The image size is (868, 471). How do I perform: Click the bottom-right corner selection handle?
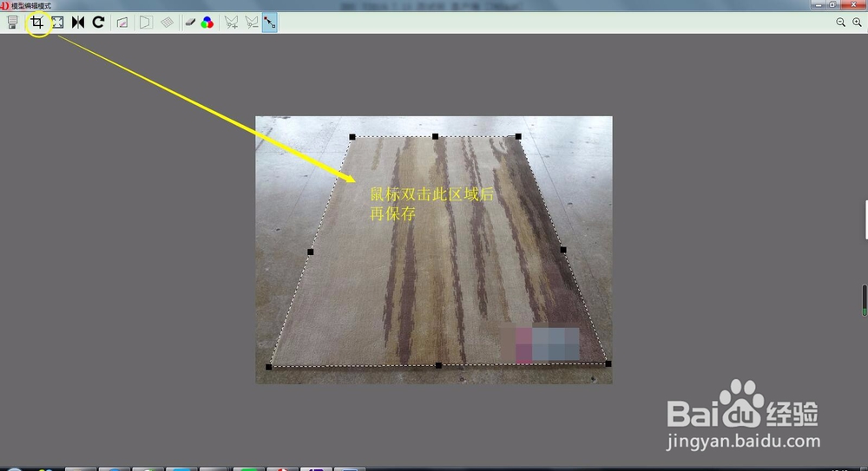point(608,363)
